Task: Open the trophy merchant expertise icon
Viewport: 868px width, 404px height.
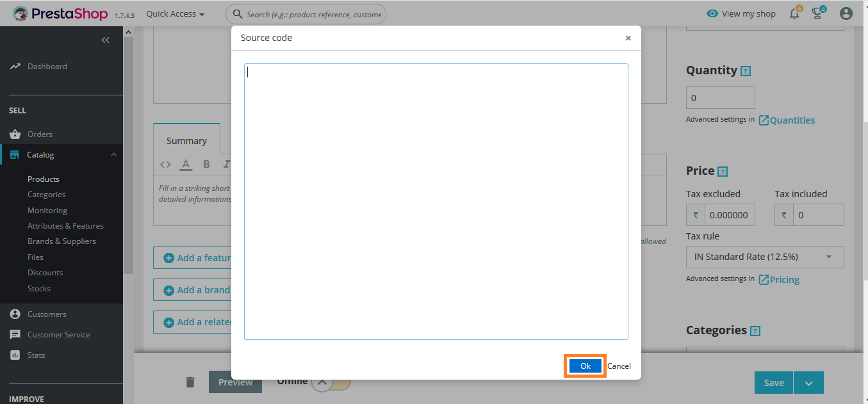Action: click(818, 13)
